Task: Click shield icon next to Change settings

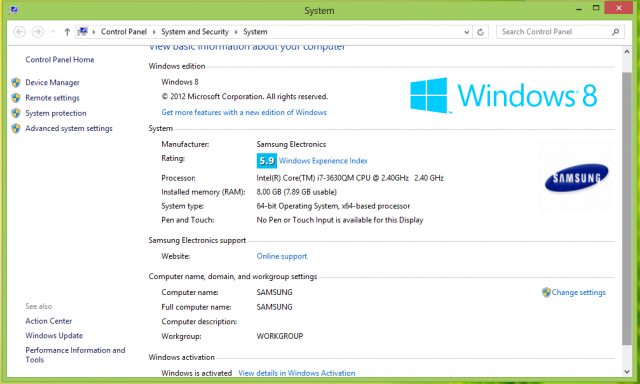Action: click(x=546, y=292)
